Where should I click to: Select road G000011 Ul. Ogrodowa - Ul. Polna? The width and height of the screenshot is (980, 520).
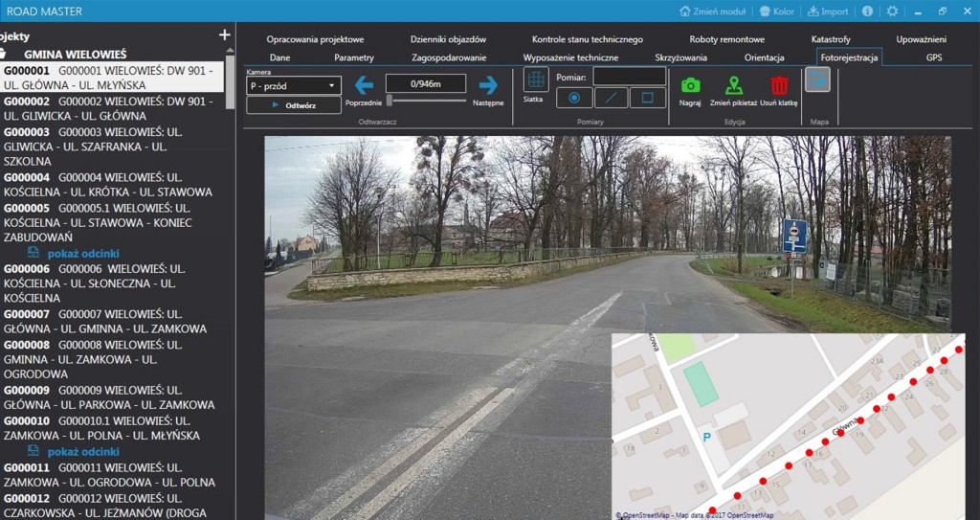(111, 474)
